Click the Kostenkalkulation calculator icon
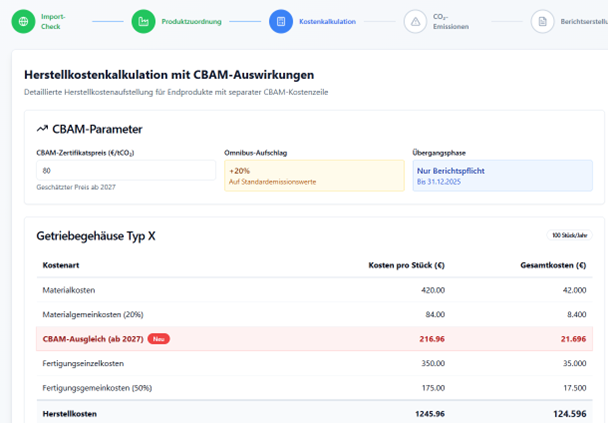 coord(281,21)
